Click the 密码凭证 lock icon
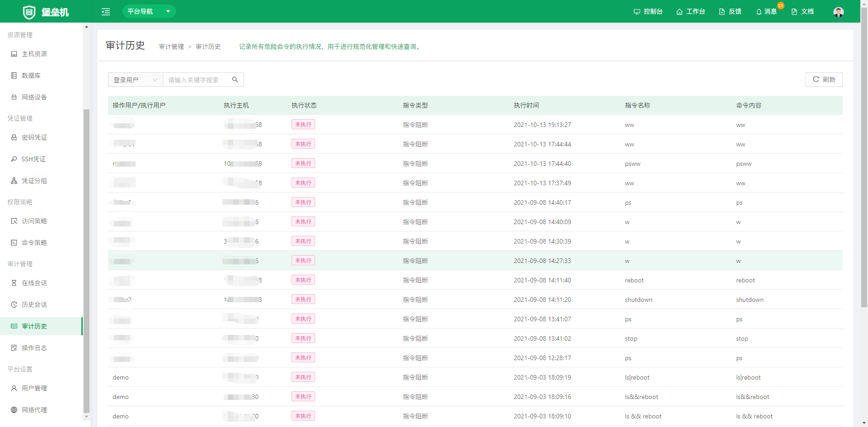Image resolution: width=868 pixels, height=427 pixels. [x=14, y=137]
